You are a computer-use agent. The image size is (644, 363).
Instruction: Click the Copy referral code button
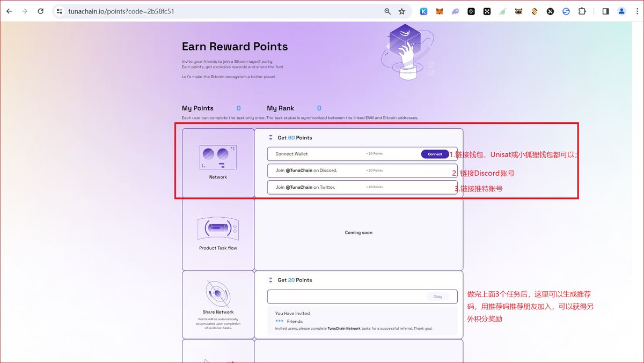tap(438, 297)
